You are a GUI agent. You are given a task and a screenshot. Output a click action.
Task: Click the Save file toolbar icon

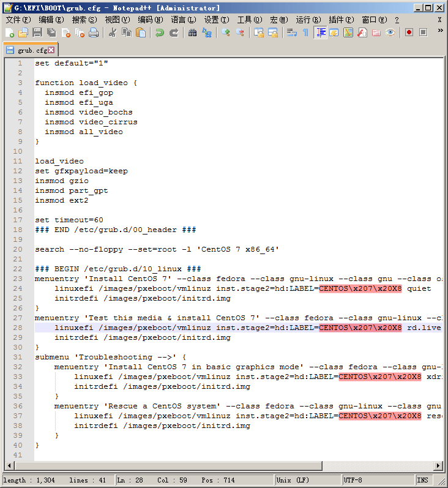point(37,32)
